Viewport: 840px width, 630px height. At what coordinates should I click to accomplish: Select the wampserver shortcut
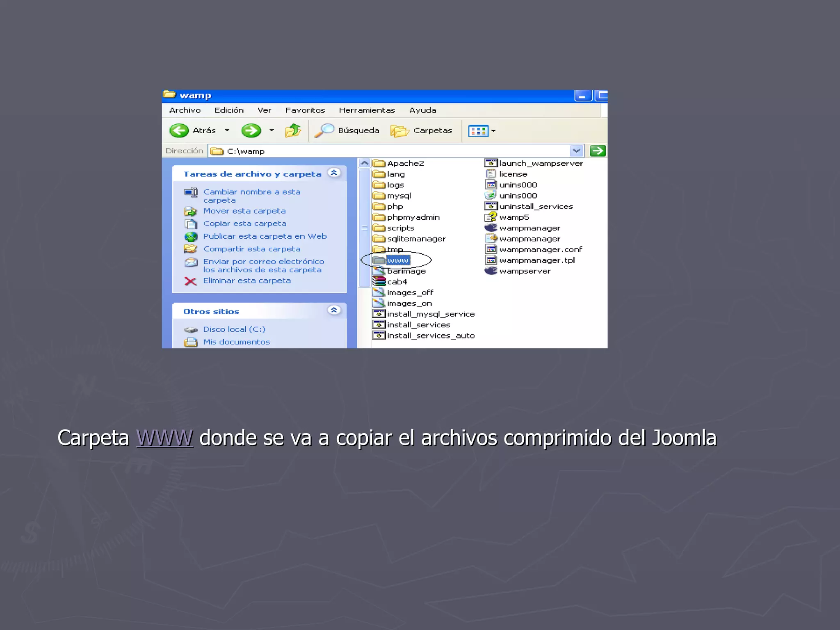pyautogui.click(x=518, y=271)
